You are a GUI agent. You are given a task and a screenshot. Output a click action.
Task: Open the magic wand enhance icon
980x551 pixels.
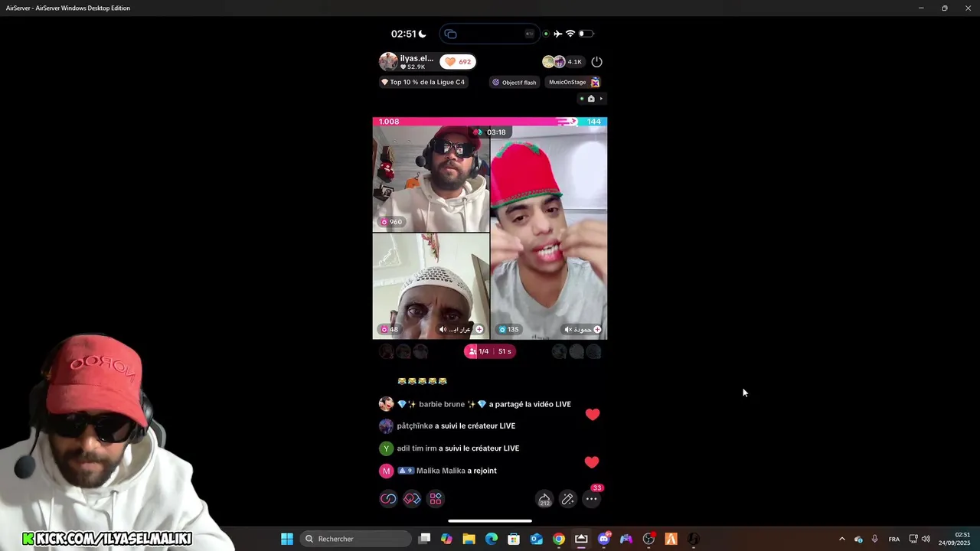(568, 499)
